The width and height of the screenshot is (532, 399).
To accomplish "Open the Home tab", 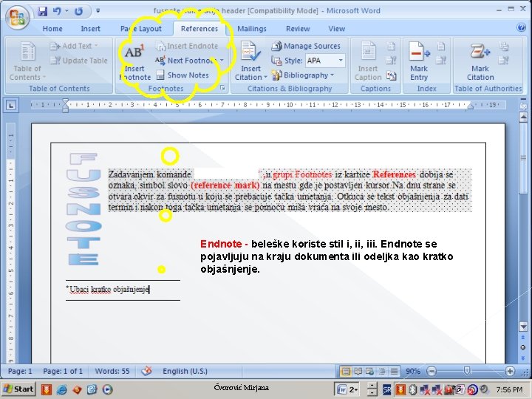I will [52, 29].
